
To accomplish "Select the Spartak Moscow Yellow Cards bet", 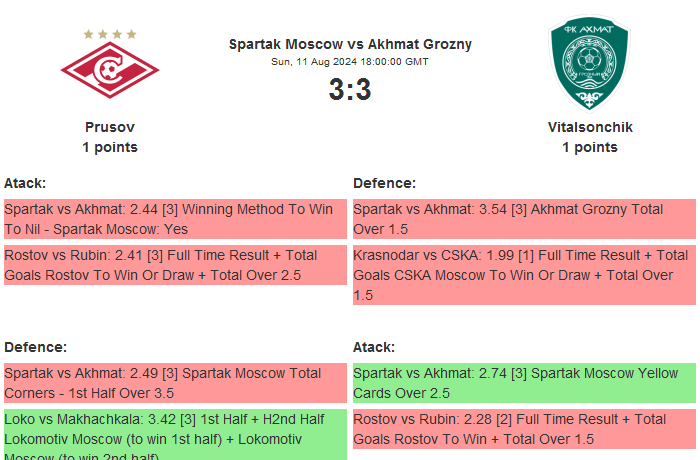I will pos(524,383).
